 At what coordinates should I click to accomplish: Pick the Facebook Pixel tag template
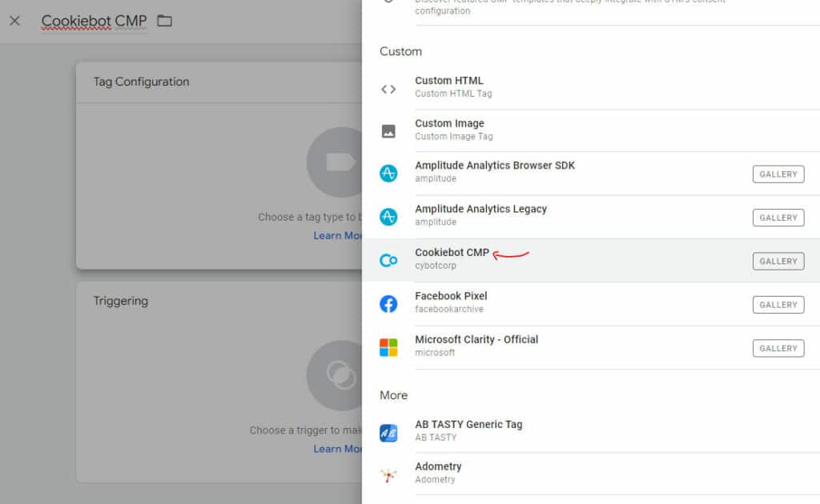tap(591, 304)
